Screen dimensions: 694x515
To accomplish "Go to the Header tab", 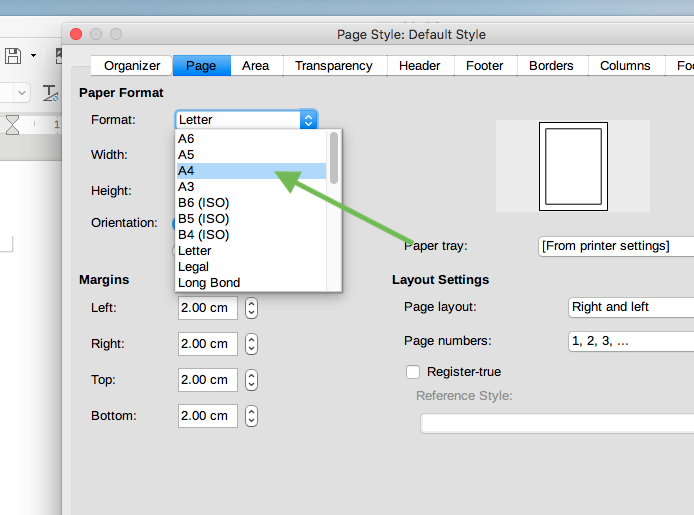I will pos(419,66).
